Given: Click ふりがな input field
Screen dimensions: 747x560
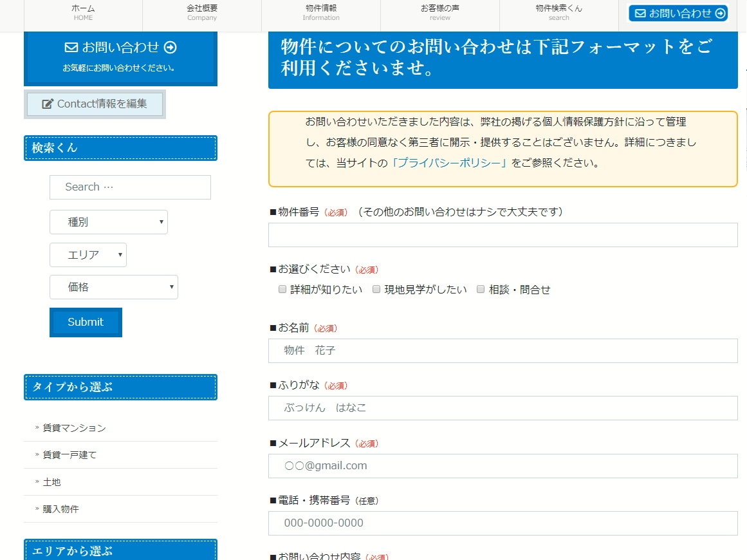Looking at the screenshot, I should point(503,408).
